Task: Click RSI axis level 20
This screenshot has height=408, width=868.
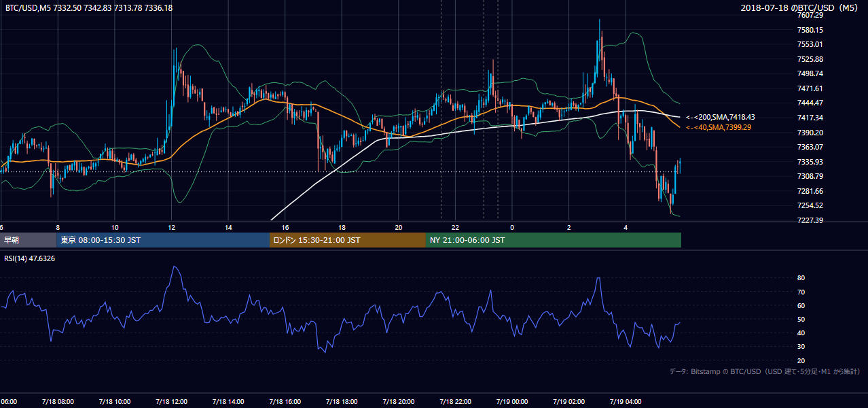Action: pos(801,360)
